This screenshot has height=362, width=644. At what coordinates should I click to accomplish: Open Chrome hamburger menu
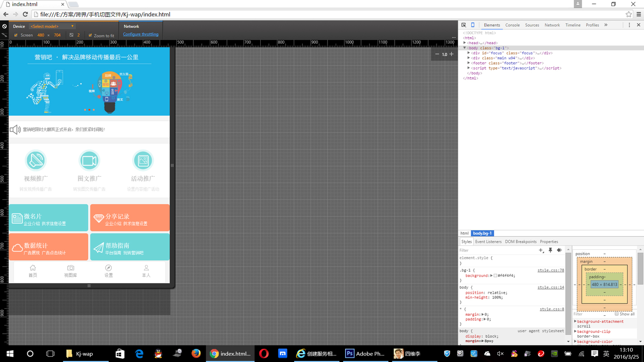tap(639, 15)
